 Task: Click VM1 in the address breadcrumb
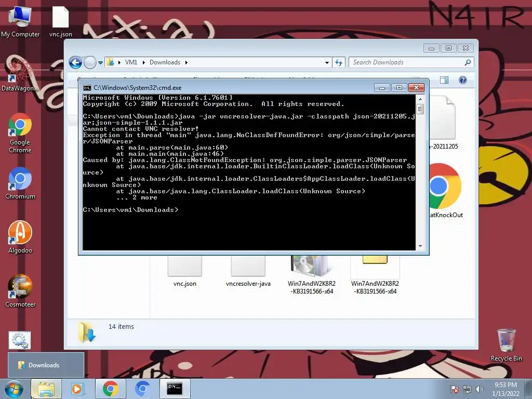coord(131,62)
